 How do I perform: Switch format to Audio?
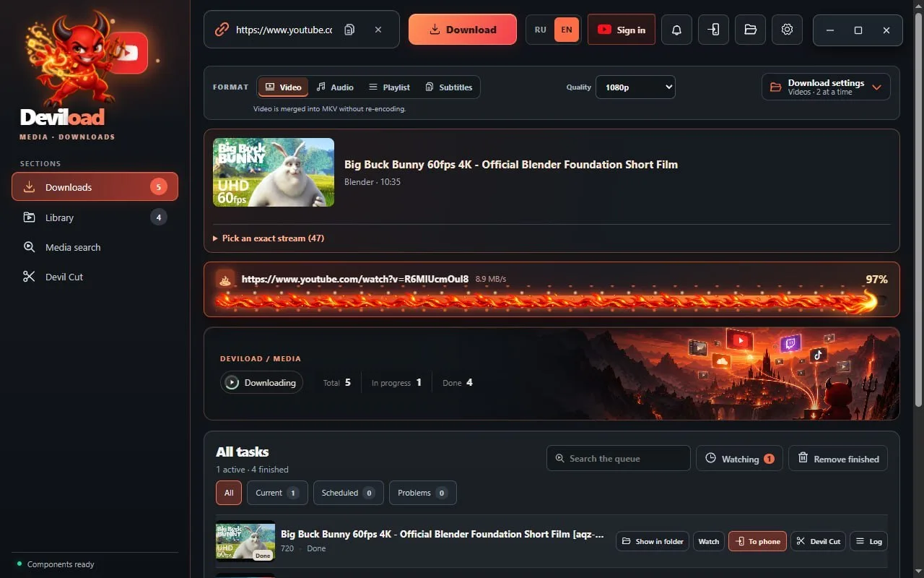click(x=335, y=87)
